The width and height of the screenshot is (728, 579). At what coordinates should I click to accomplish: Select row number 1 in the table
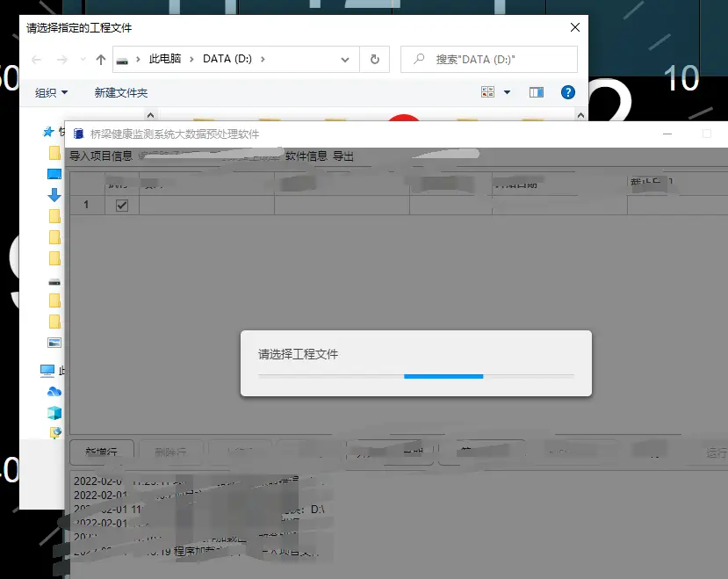coord(86,205)
